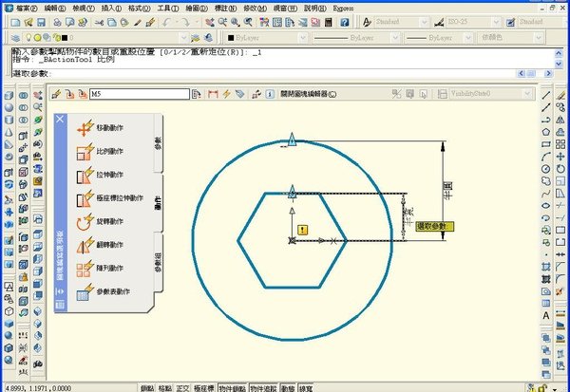Click the Save Block As icon in block editor
The image size is (570, 392).
pos(83,94)
